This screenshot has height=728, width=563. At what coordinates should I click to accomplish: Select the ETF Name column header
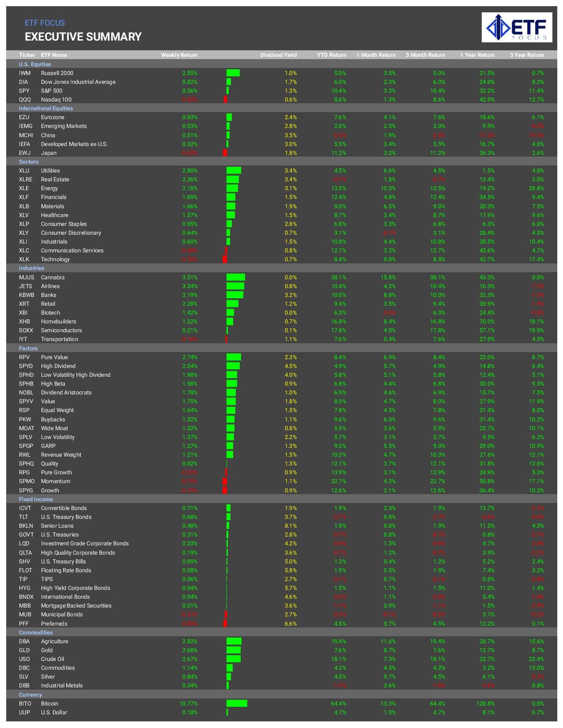point(54,55)
